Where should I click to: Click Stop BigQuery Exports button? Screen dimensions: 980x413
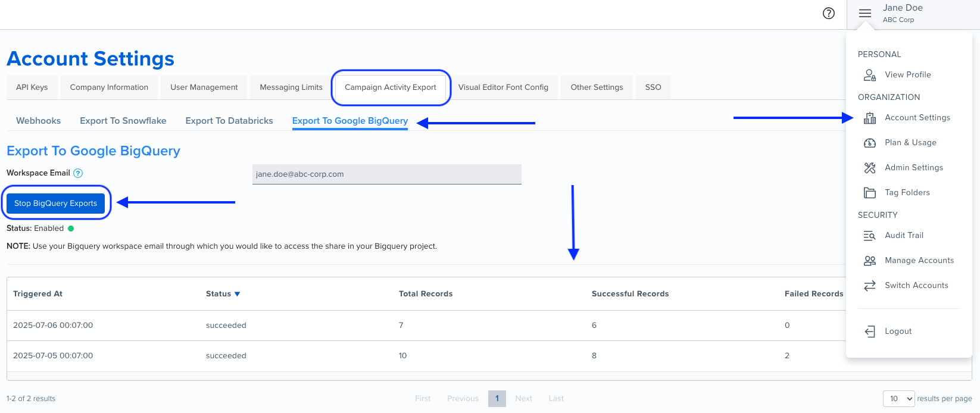(x=56, y=203)
